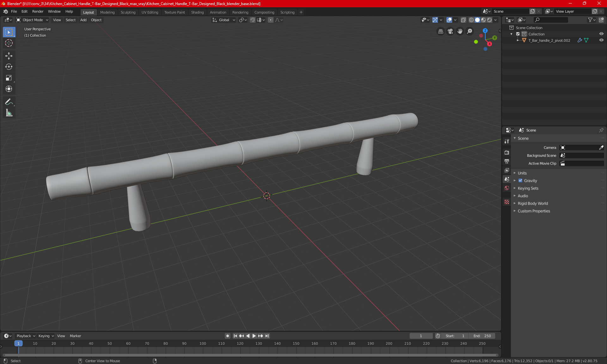607x364 pixels.
Task: Activate the Annotate pencil tool
Action: pyautogui.click(x=9, y=102)
